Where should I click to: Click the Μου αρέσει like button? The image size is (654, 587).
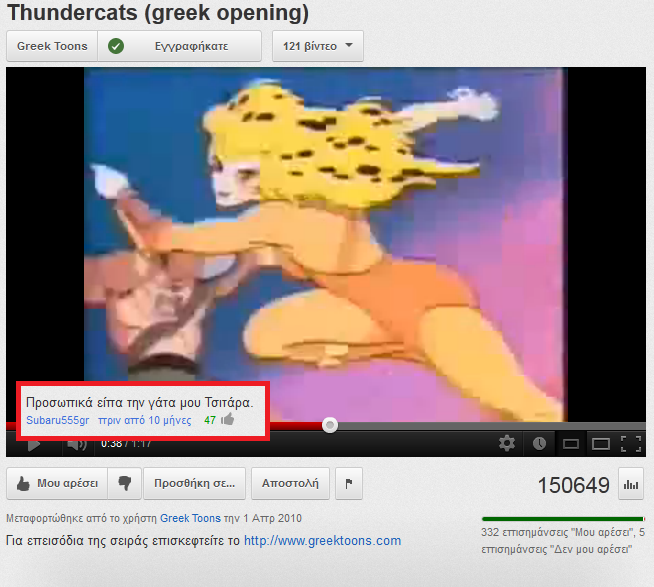pos(57,483)
